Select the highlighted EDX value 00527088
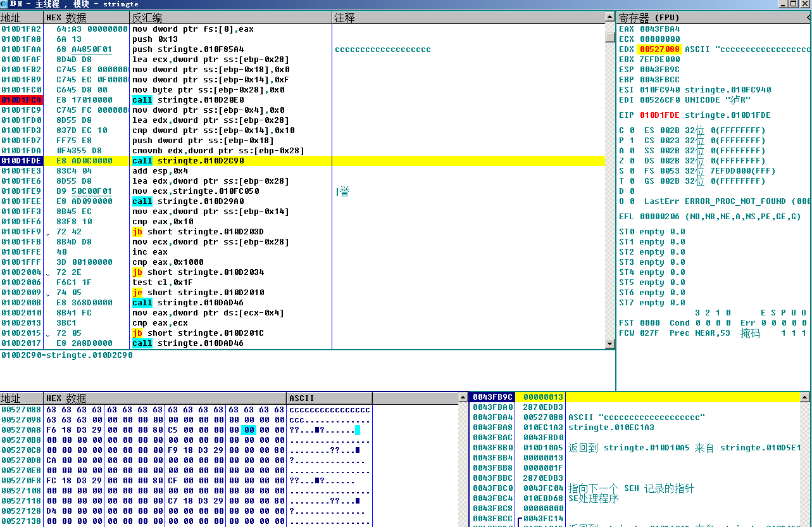The image size is (812, 527). pos(659,49)
